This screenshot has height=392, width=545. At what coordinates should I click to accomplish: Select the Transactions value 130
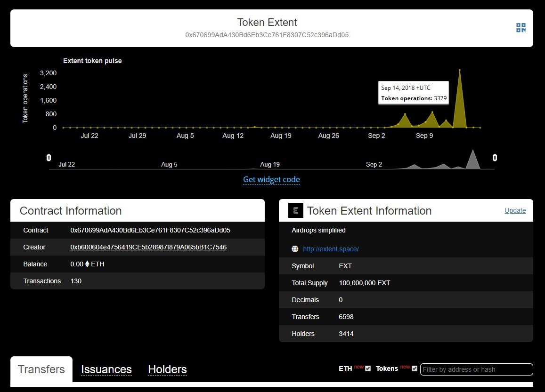pos(76,281)
